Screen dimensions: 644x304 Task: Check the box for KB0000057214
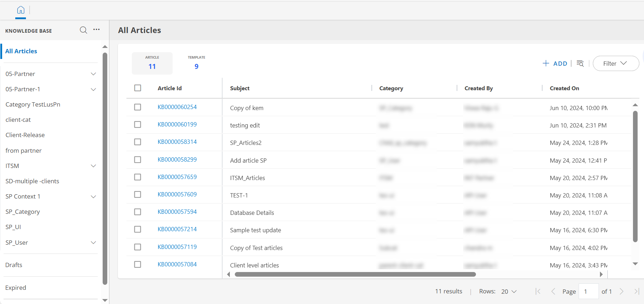point(138,229)
